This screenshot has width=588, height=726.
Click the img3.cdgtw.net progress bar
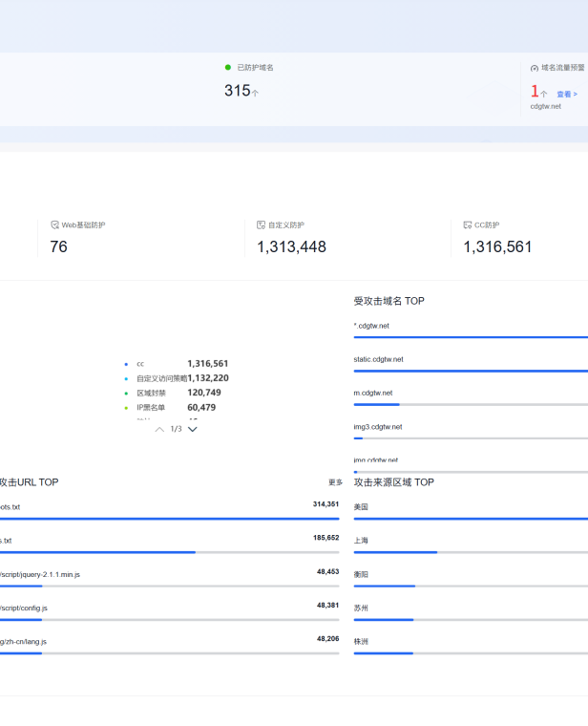click(x=471, y=438)
